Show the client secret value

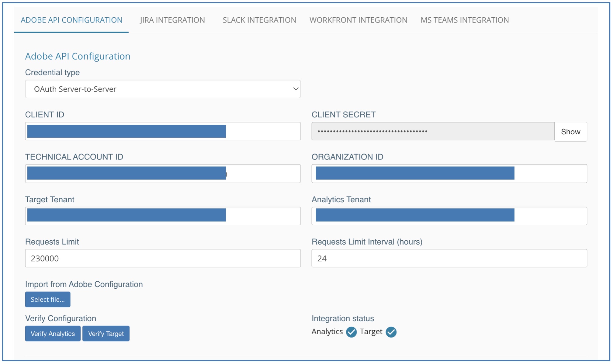tap(571, 132)
